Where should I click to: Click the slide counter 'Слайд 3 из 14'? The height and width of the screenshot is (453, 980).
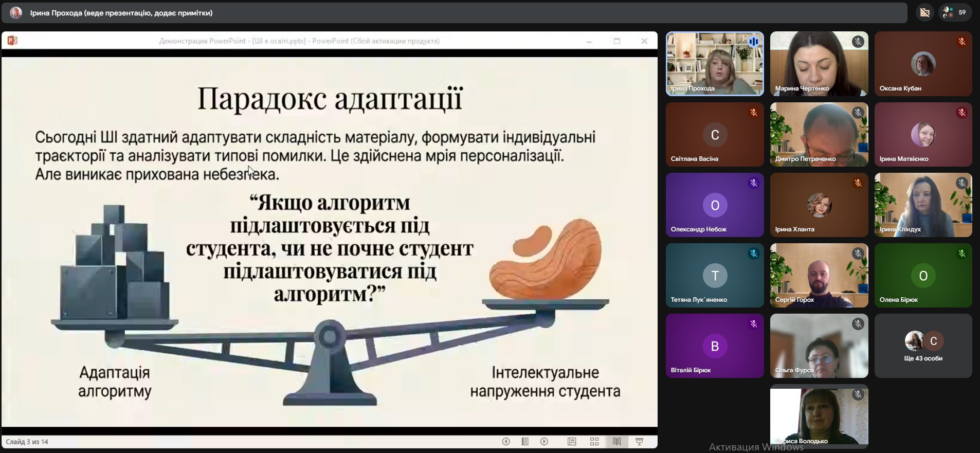(27, 442)
